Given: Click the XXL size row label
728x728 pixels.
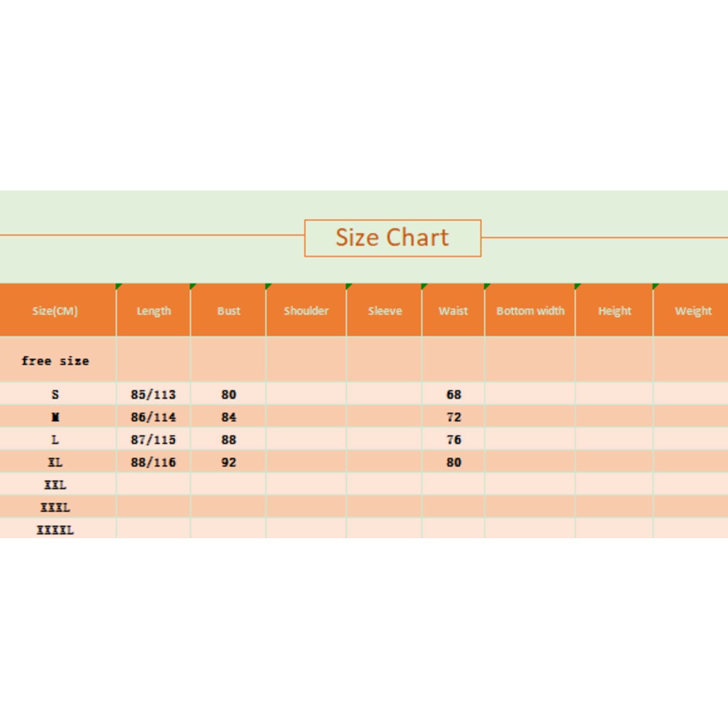Looking at the screenshot, I should point(55,485).
